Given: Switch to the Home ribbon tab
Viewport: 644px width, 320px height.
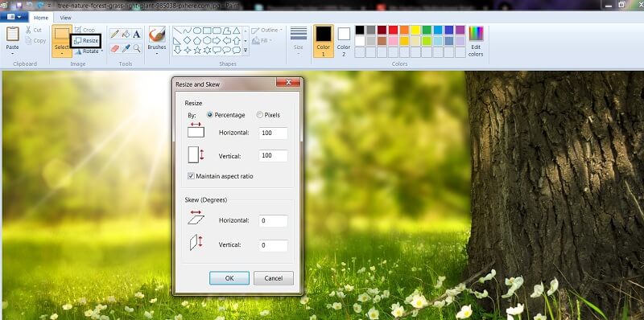Looking at the screenshot, I should tap(41, 18).
